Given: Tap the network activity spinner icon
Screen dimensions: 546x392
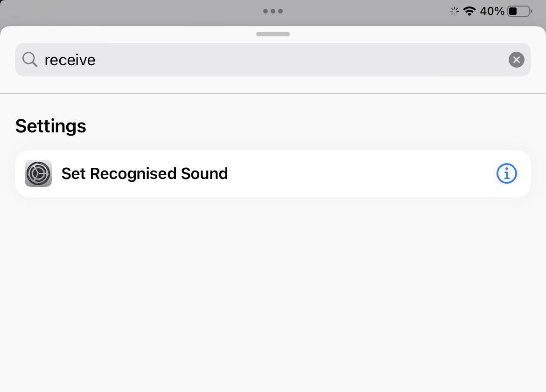Looking at the screenshot, I should tap(454, 11).
